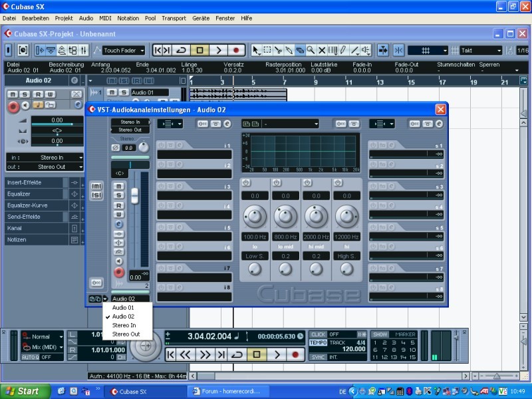Click Fast Forward in the transport panel
The image size is (532, 399).
pos(205,354)
